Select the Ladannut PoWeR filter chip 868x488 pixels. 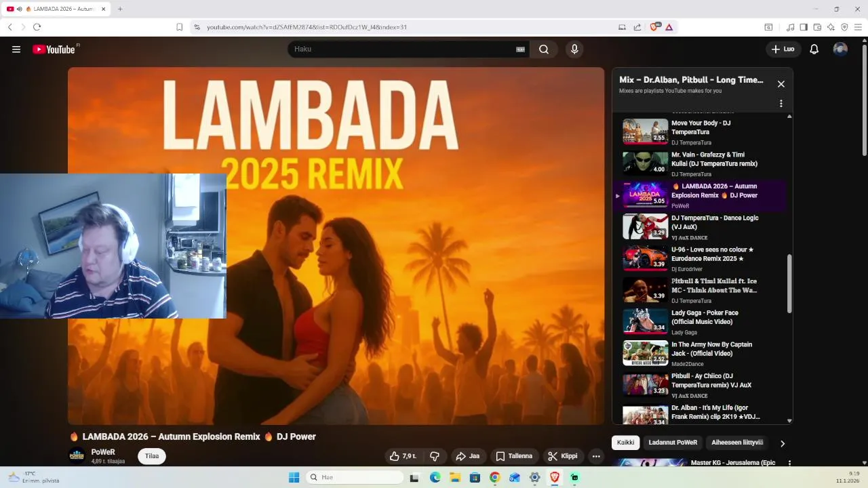673,443
